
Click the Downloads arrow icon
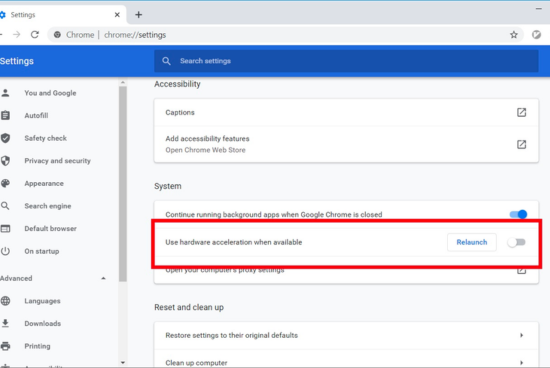tap(5, 323)
